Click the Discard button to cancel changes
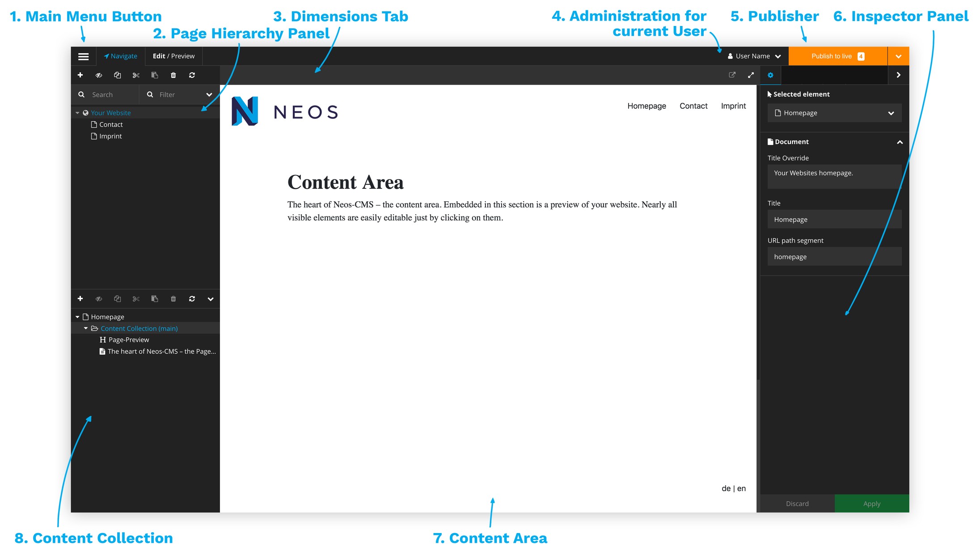 click(x=798, y=504)
